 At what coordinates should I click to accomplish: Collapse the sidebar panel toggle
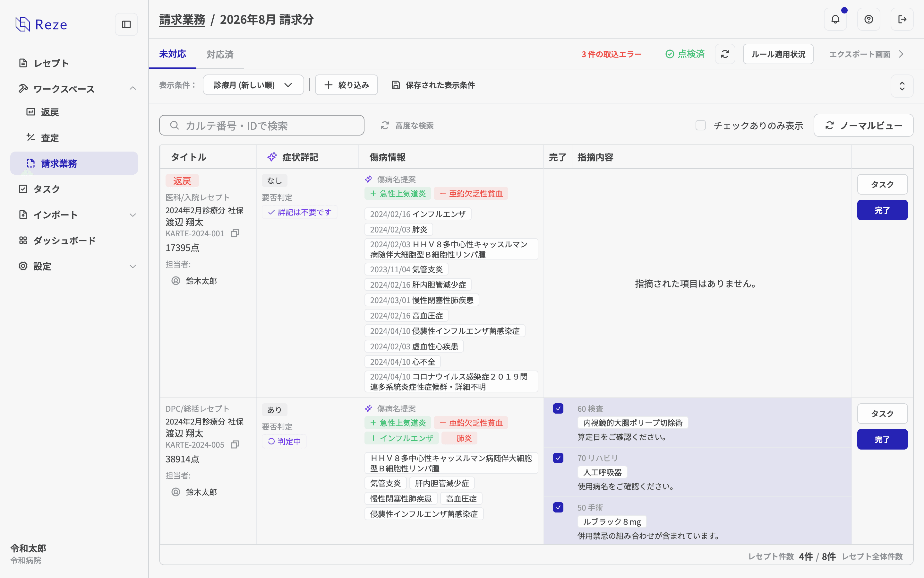pos(126,24)
